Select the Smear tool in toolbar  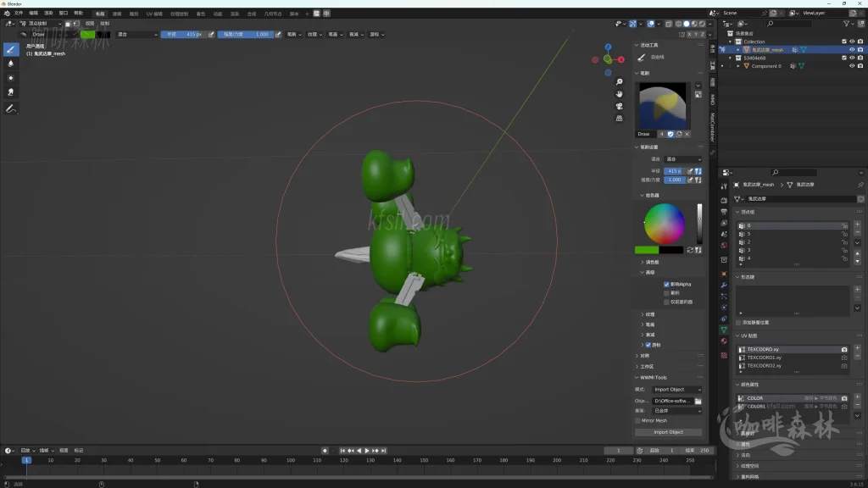click(11, 92)
